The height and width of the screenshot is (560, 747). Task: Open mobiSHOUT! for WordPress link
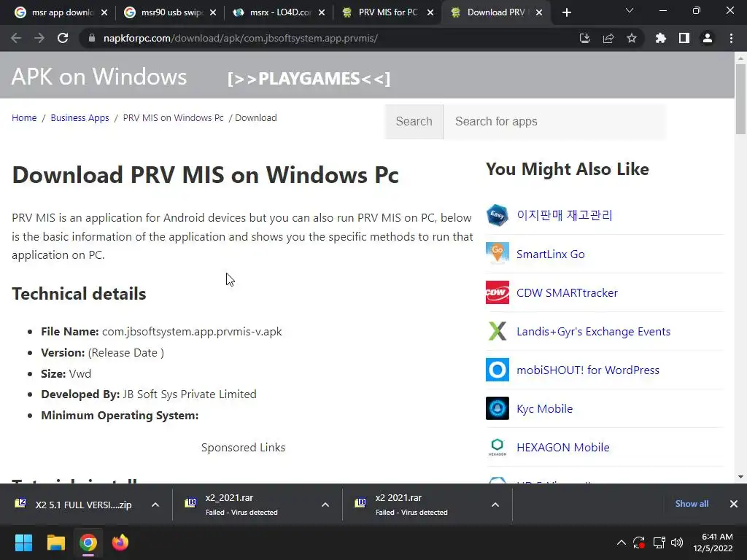(x=588, y=370)
